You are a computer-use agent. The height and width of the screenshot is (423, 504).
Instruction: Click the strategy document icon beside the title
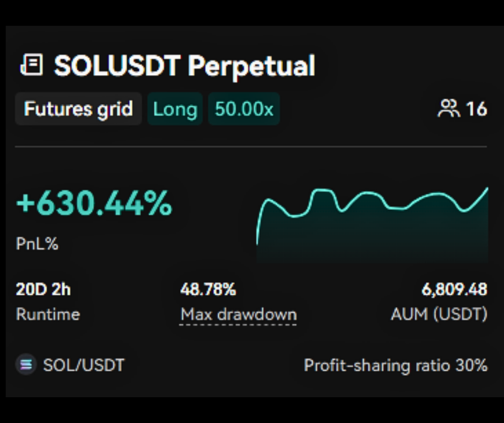coord(32,65)
